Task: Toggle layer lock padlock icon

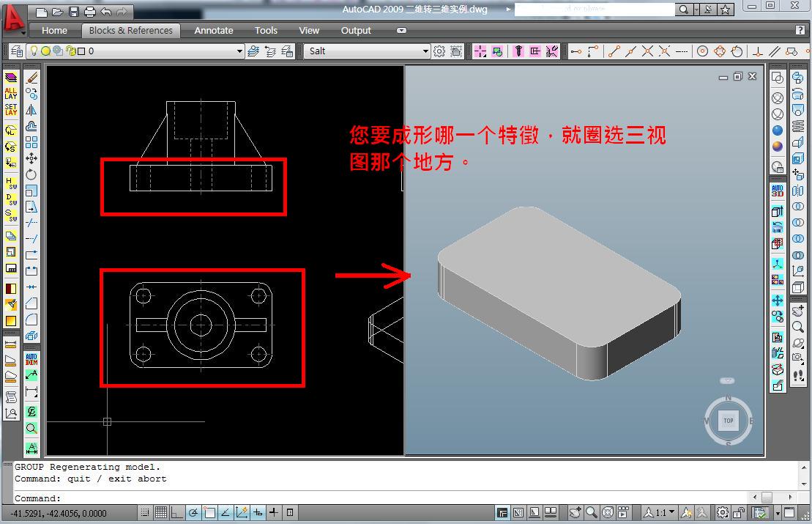Action: 70,51
